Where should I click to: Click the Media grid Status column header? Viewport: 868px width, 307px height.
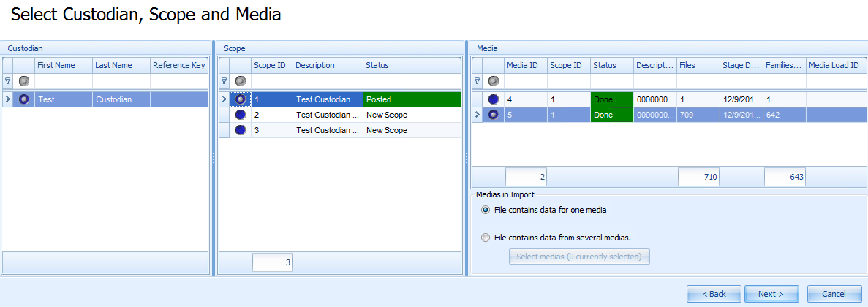612,65
